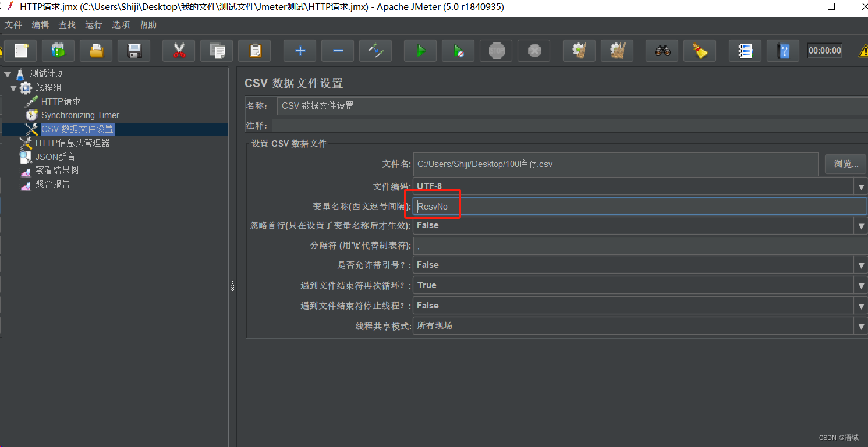
Task: Start the test with the green play icon
Action: pos(420,51)
